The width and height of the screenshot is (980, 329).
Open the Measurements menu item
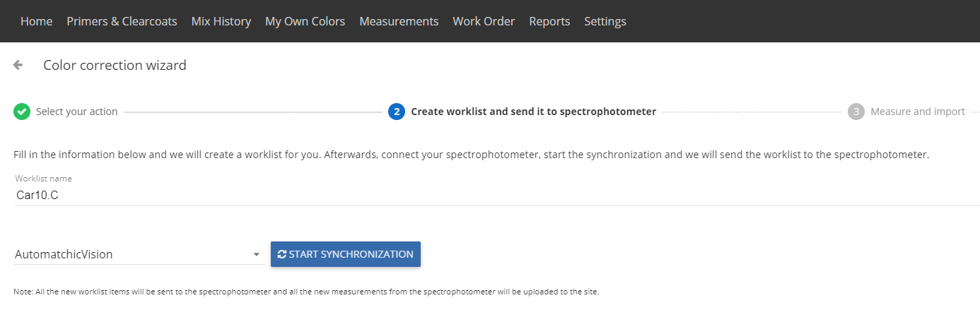click(x=399, y=21)
